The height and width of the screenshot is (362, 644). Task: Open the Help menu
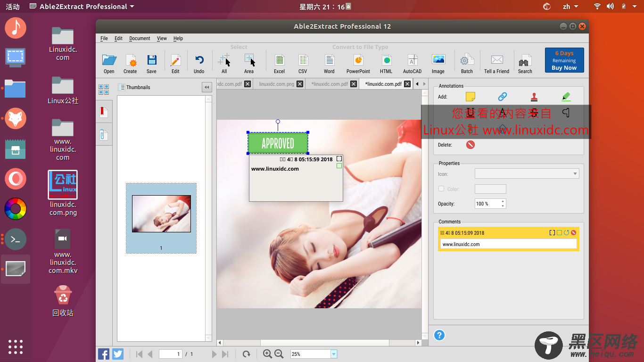[x=178, y=39]
